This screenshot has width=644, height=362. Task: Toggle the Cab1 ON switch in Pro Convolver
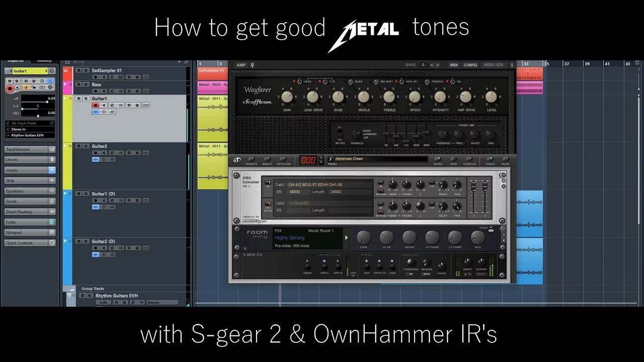[x=268, y=183]
